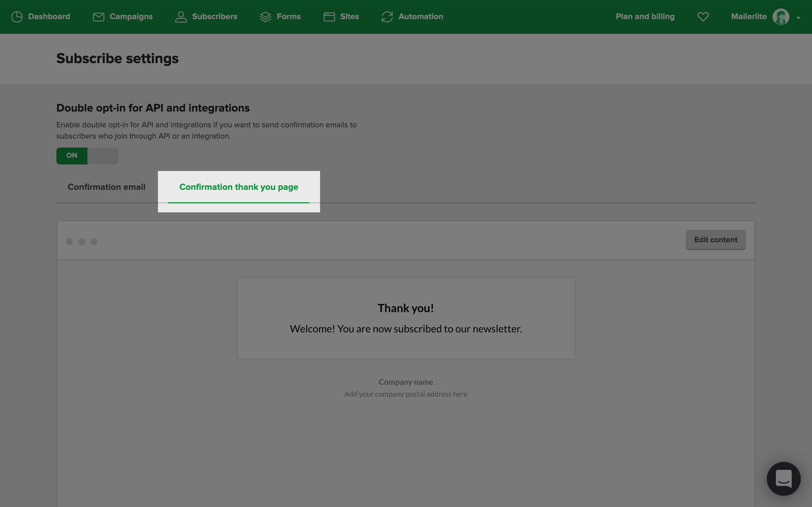Open the Mailerlite account menu label
The height and width of the screenshot is (507, 812).
coord(749,17)
